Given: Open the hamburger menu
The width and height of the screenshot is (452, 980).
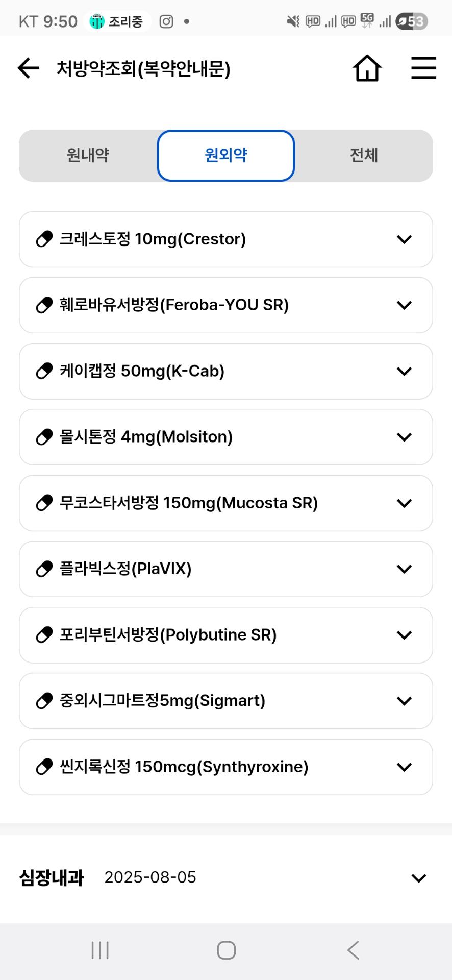Looking at the screenshot, I should pyautogui.click(x=423, y=68).
